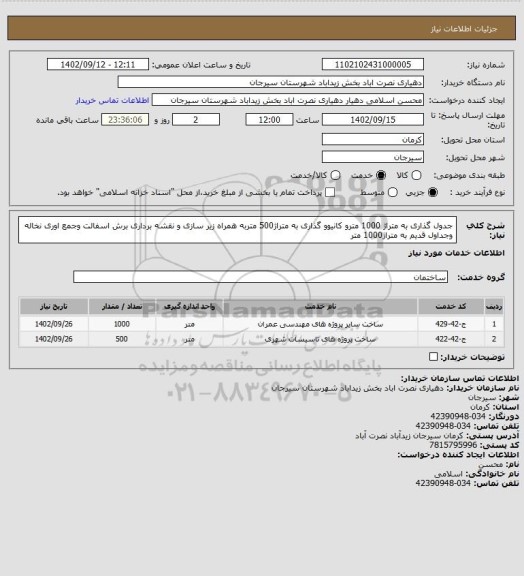Click the row 2 date 1402/09/26
Image resolution: width=524 pixels, height=576 pixels.
click(x=54, y=339)
